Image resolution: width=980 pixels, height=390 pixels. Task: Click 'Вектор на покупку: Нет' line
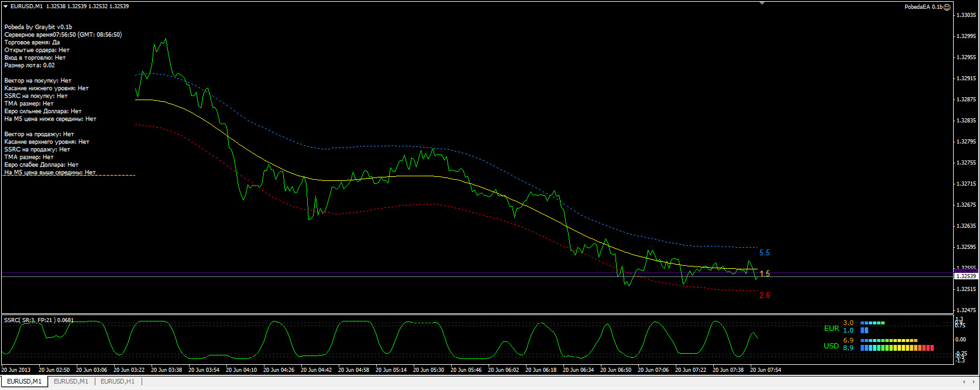[x=38, y=80]
